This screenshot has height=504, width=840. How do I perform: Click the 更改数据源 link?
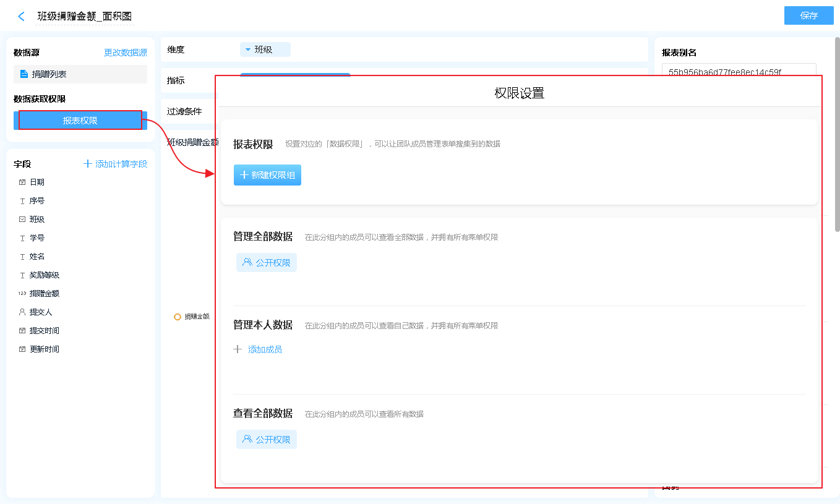tap(126, 53)
